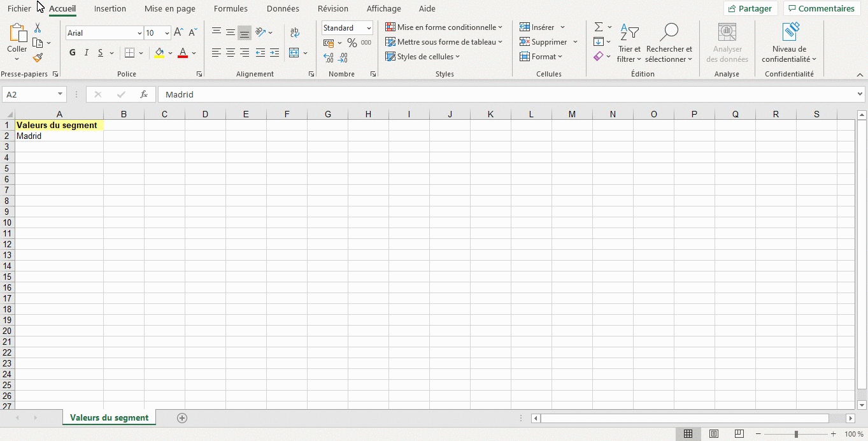
Task: Decrease indent icon
Action: (260, 53)
